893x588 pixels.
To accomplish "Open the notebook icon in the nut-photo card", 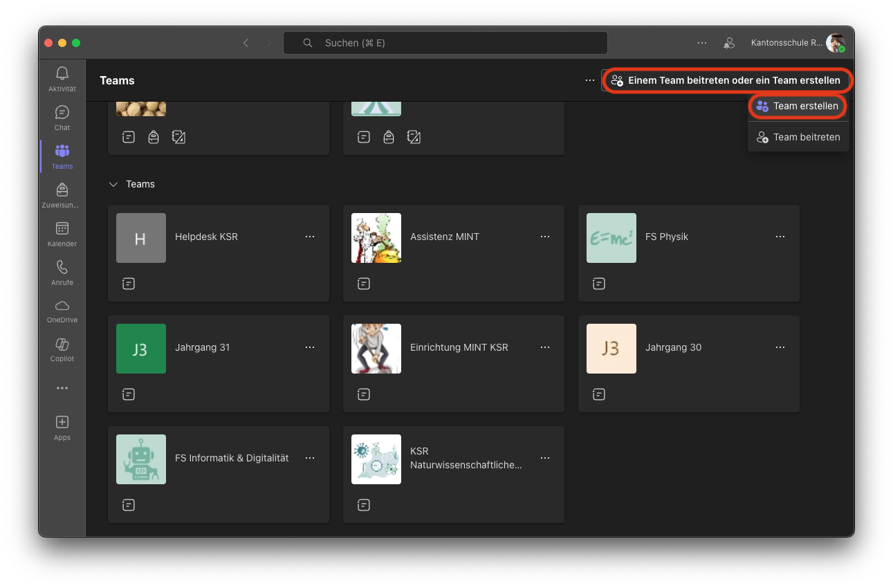I will [x=129, y=137].
